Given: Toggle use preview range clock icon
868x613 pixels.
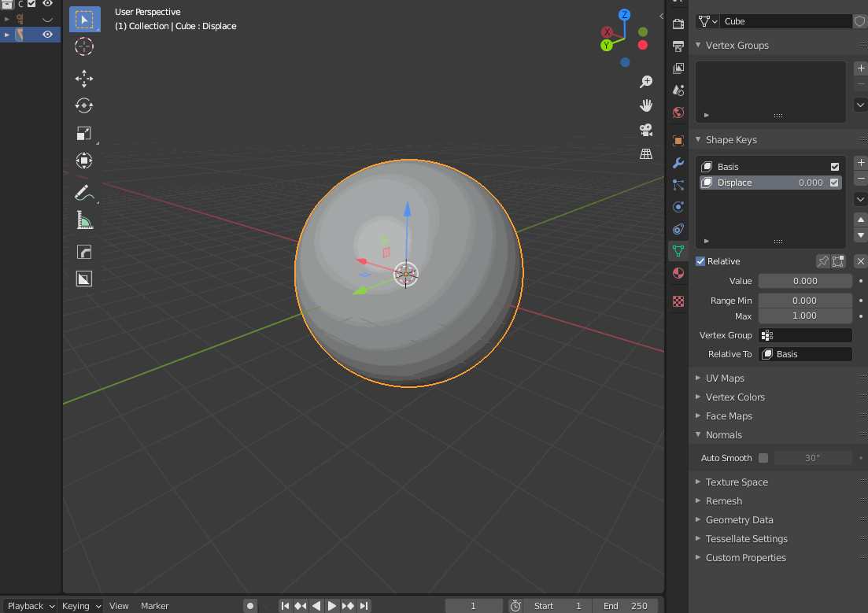Looking at the screenshot, I should tap(515, 606).
